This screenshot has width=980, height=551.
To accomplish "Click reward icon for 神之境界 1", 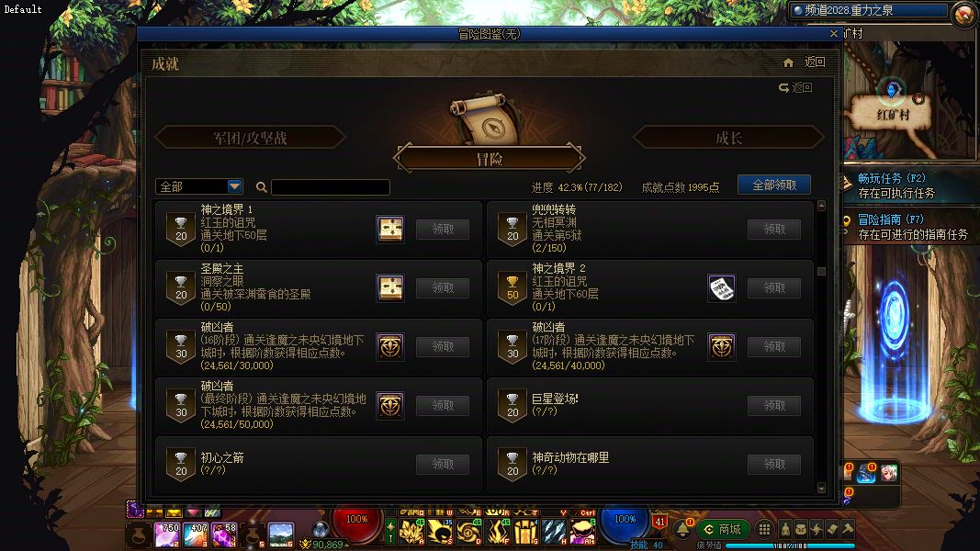I will pos(390,230).
